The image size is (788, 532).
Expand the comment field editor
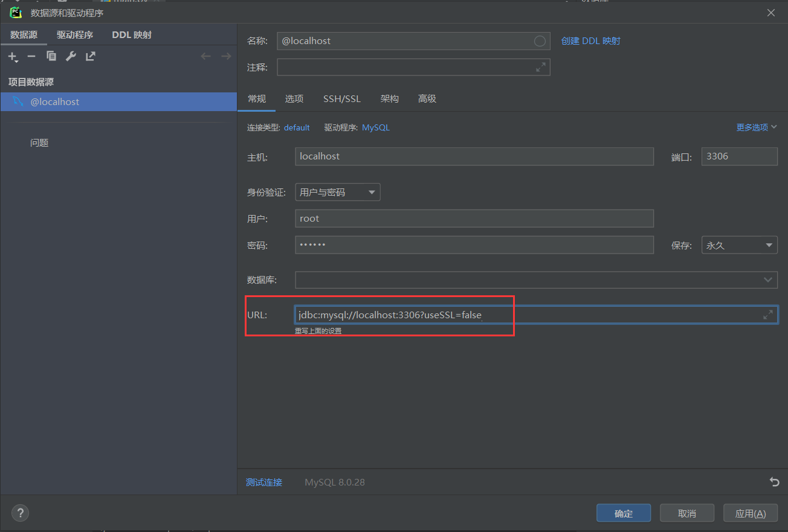click(x=541, y=67)
